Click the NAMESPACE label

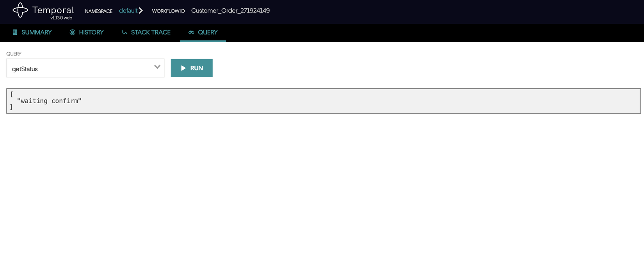click(99, 11)
